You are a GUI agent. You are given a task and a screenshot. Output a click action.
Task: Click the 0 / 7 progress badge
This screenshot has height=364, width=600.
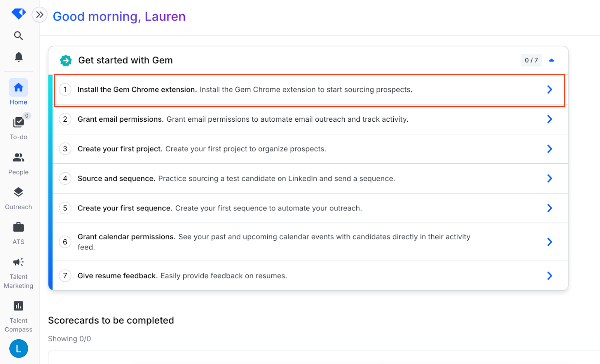coord(531,60)
